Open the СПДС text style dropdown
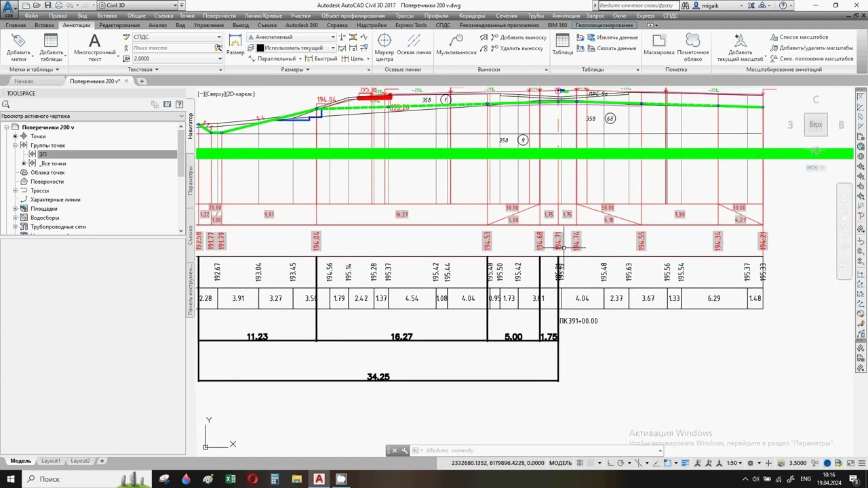The height and width of the screenshot is (488, 868). click(219, 37)
